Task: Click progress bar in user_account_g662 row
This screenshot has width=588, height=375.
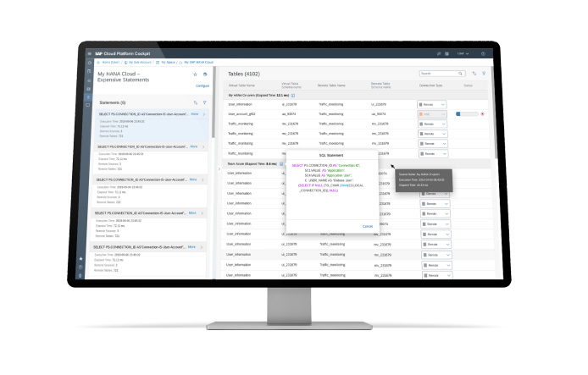Action: (x=467, y=114)
